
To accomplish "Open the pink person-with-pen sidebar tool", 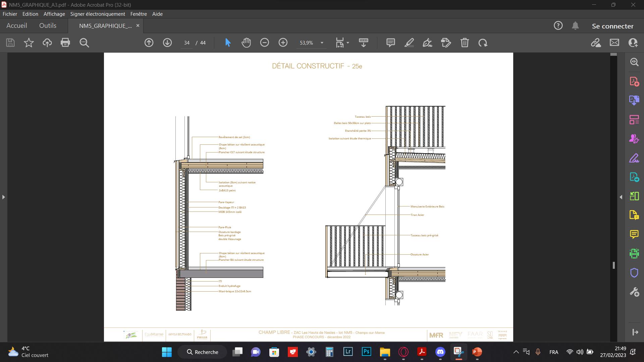I will click(x=634, y=139).
